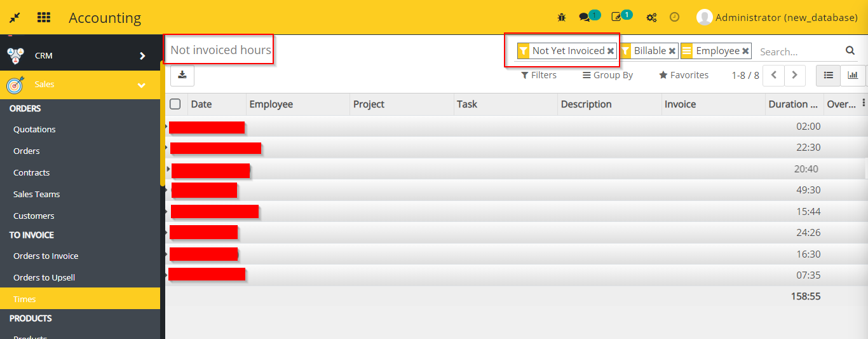This screenshot has width=868, height=339.
Task: Open Orders to Upsell menu item
Action: pos(44,277)
